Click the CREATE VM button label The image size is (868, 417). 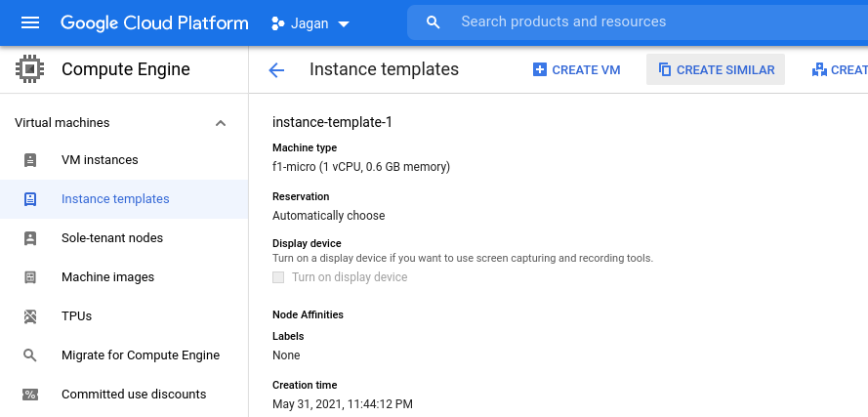[586, 70]
